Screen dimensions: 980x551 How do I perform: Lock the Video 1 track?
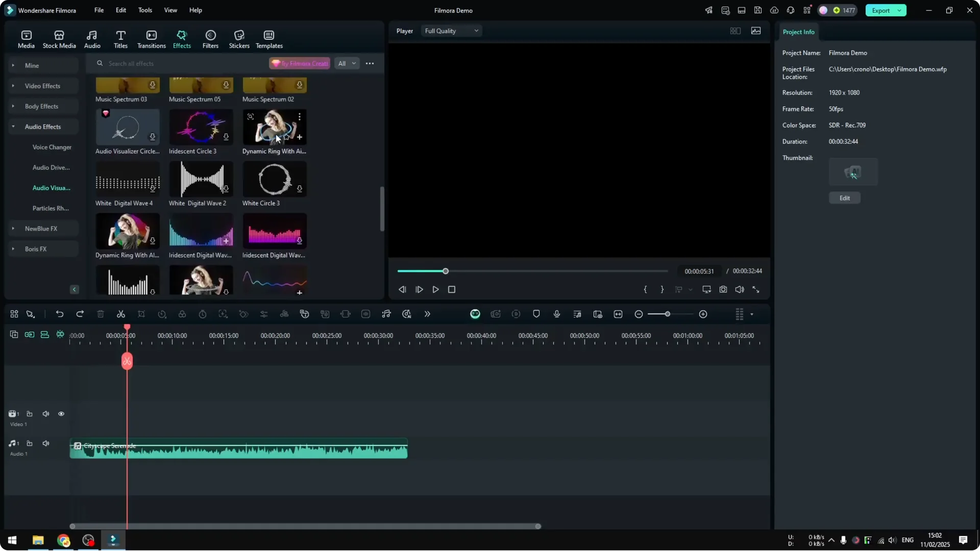tap(29, 414)
